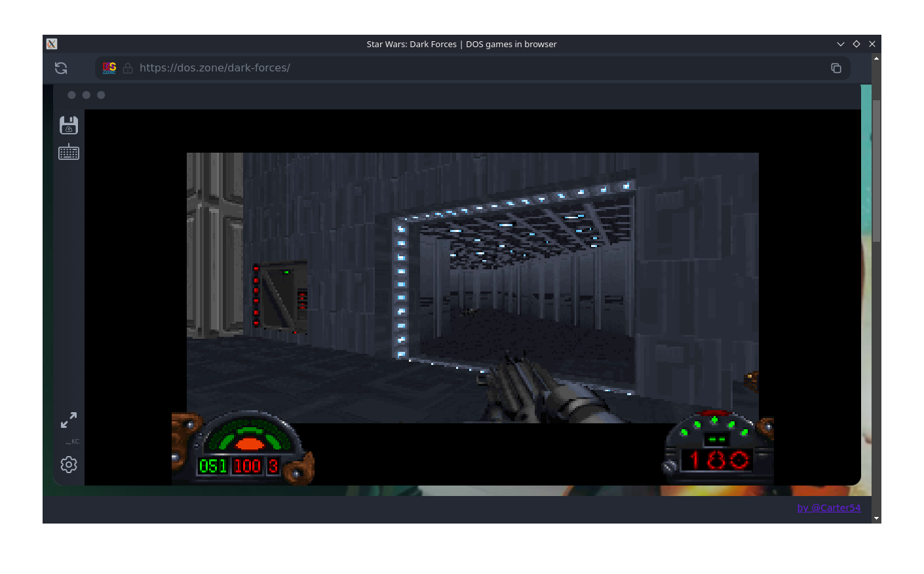Click the page scrollbar's up arrow

click(877, 58)
